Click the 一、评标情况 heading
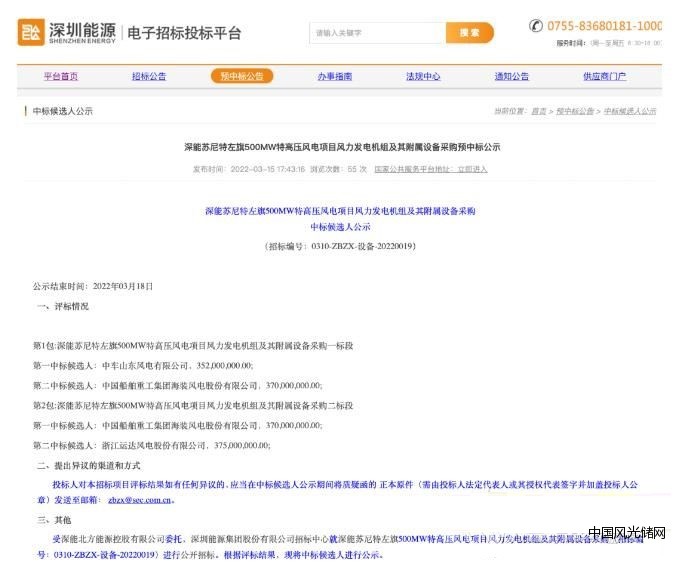Image resolution: width=674 pixels, height=563 pixels. point(63,306)
